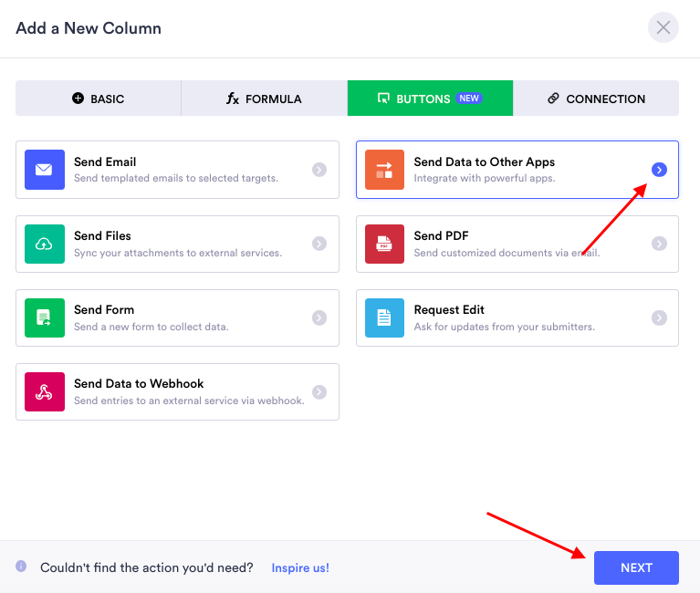
Task: Click the green Send Form icon
Action: pos(45,317)
